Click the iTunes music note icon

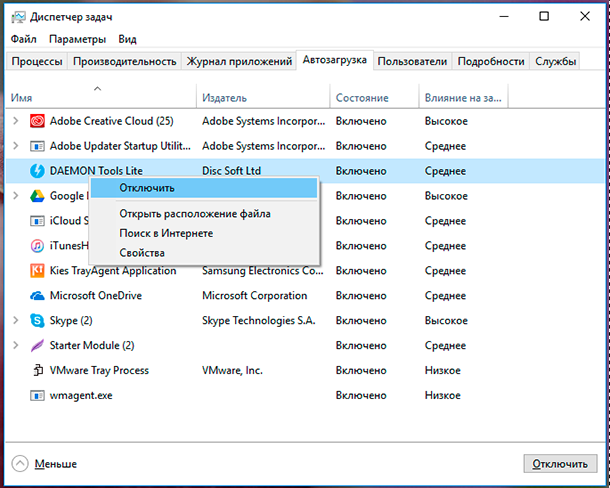pyautogui.click(x=37, y=246)
